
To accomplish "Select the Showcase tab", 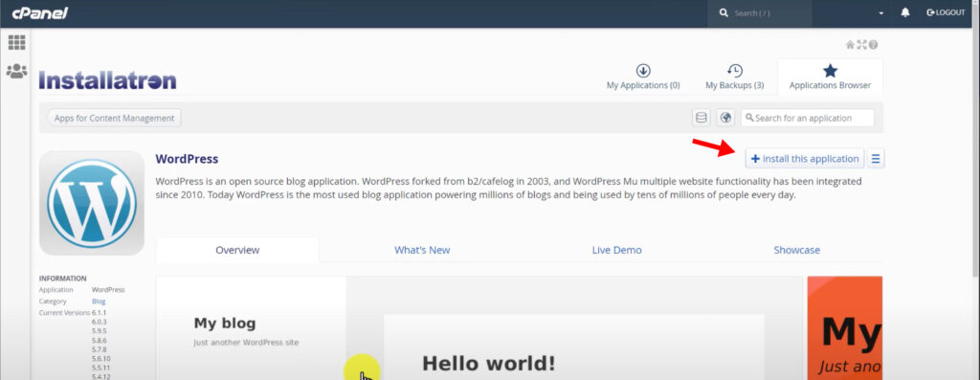I will tap(797, 250).
